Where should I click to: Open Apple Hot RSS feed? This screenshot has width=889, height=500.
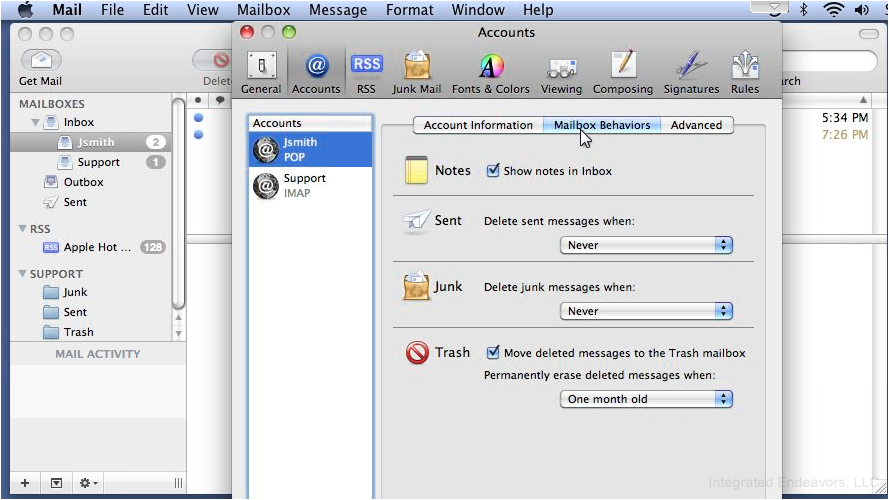click(97, 247)
